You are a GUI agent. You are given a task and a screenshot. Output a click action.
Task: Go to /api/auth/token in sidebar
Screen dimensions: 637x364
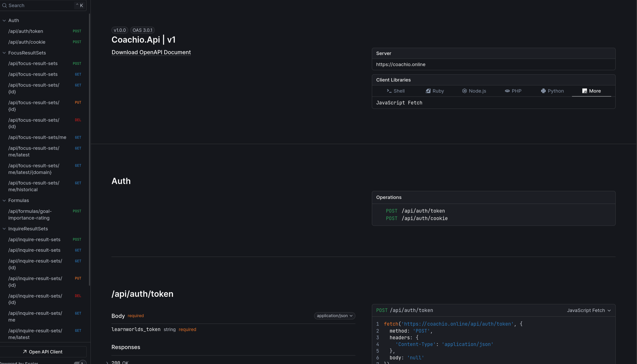[44, 31]
